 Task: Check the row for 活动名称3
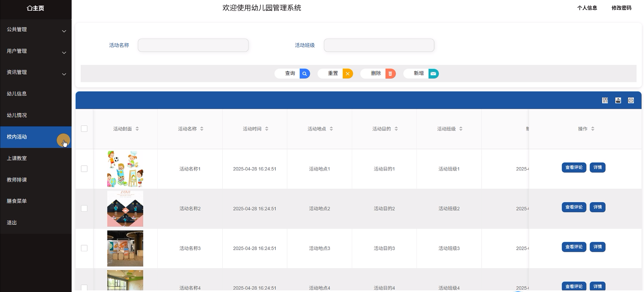84,248
